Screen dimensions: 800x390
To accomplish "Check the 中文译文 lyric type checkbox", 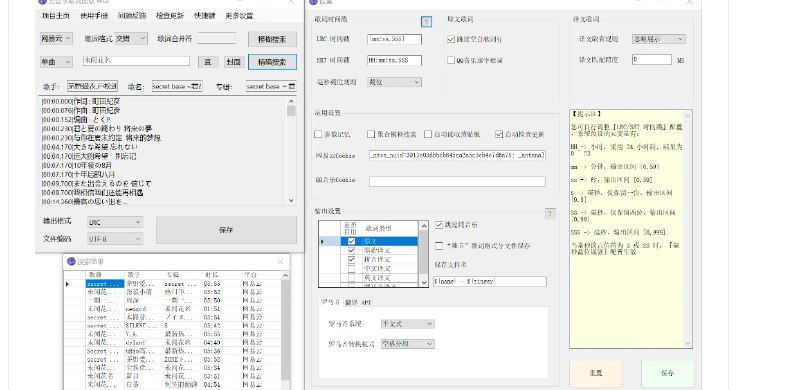I will [352, 269].
